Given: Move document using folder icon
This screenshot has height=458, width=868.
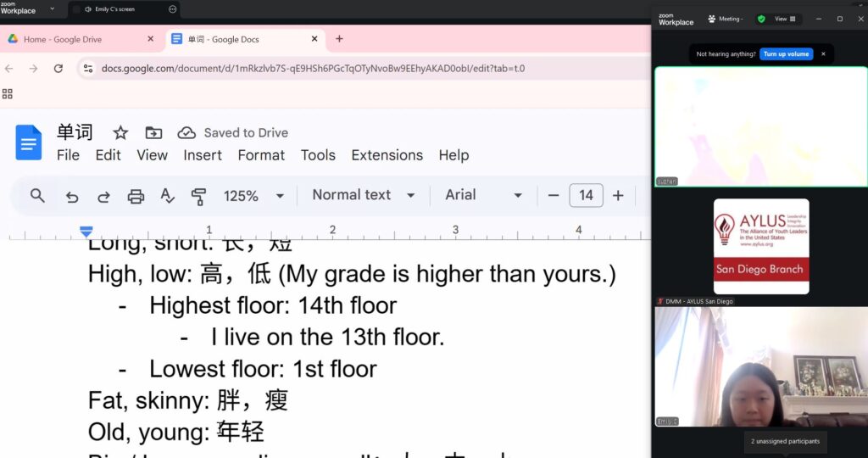Looking at the screenshot, I should click(153, 132).
